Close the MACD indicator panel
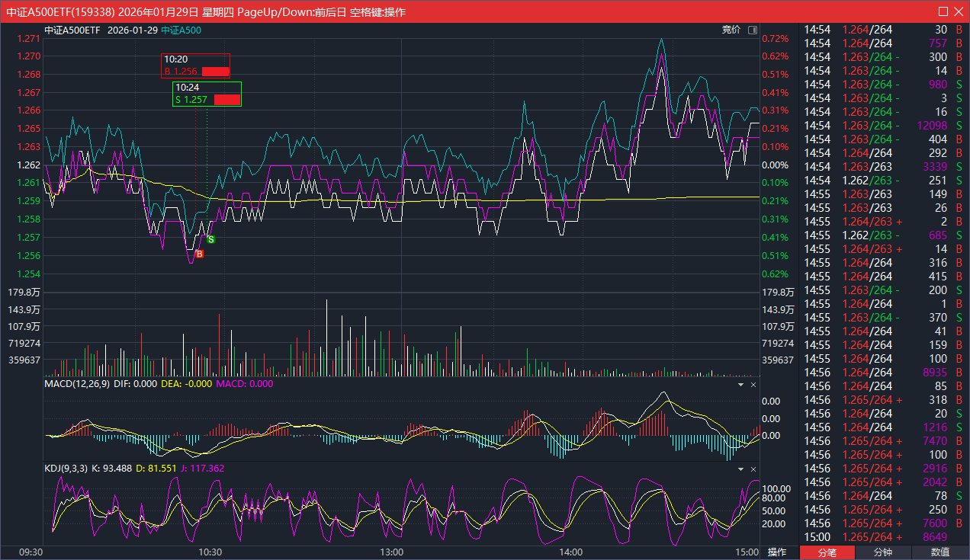The width and height of the screenshot is (970, 560). coord(753,385)
